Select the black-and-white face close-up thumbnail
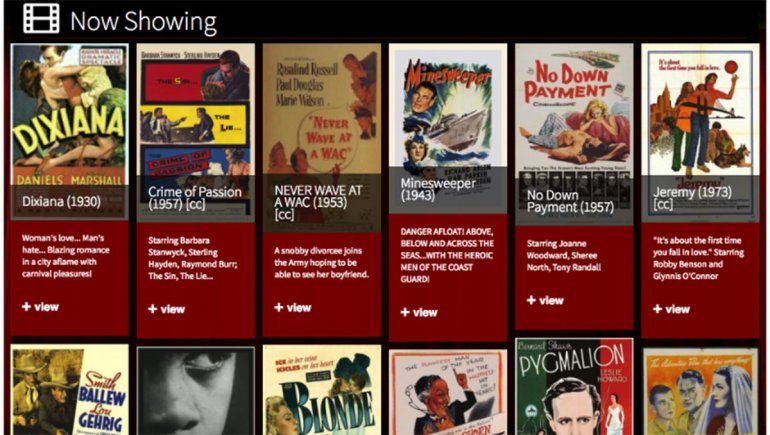This screenshot has width=770, height=435. tap(196, 391)
